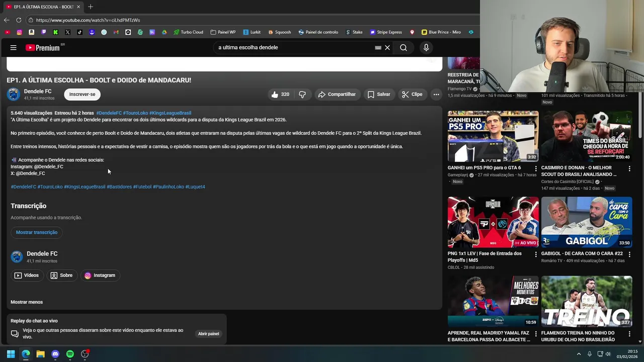
Task: Open the Stripe Express bookmark
Action: (x=386, y=32)
